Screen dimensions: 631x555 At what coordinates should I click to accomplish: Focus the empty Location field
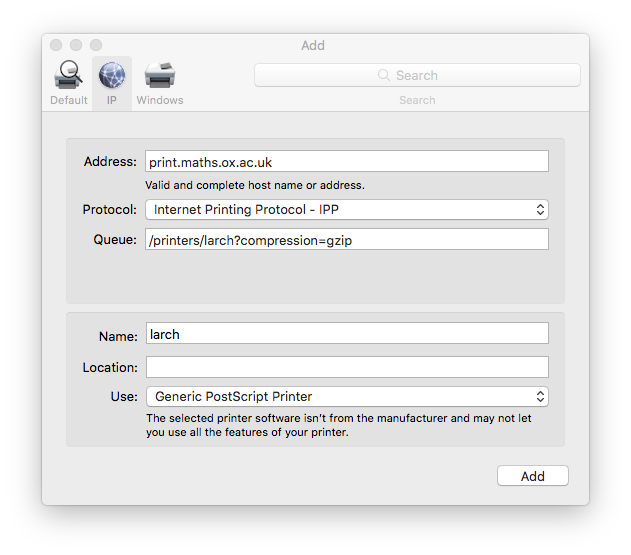[x=347, y=367]
